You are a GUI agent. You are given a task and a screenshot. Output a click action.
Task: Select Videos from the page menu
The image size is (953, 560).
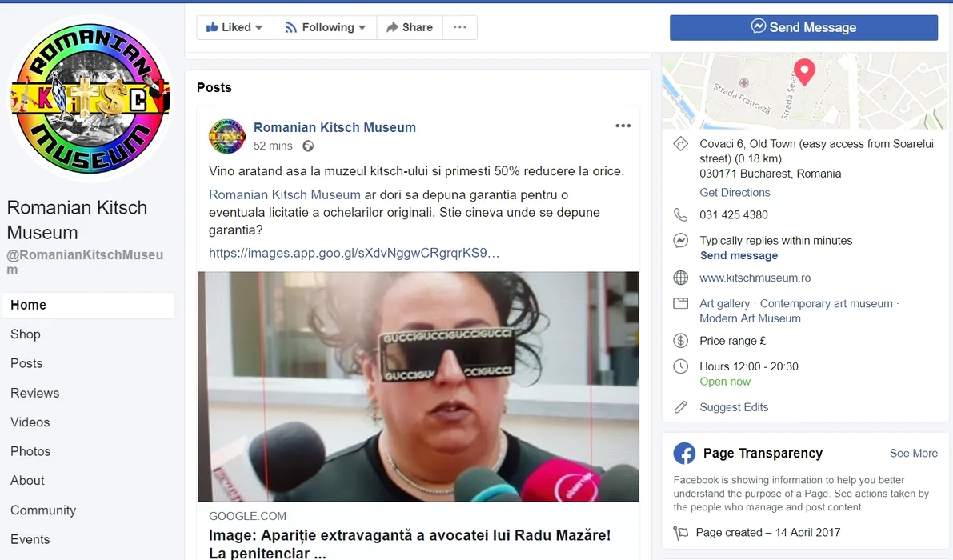30,422
